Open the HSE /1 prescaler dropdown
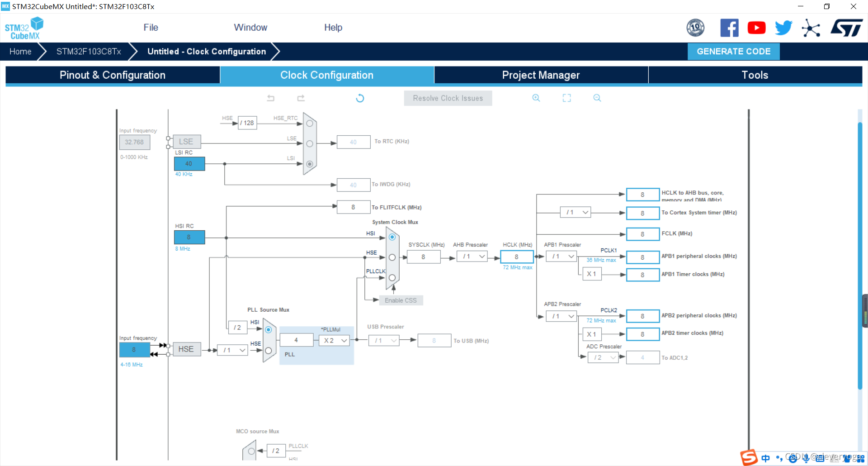The image size is (868, 466). point(232,350)
